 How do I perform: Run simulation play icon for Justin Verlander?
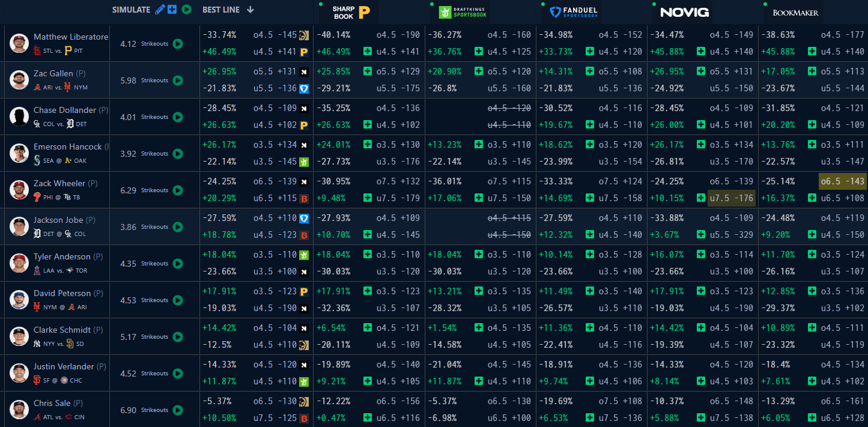(x=178, y=374)
